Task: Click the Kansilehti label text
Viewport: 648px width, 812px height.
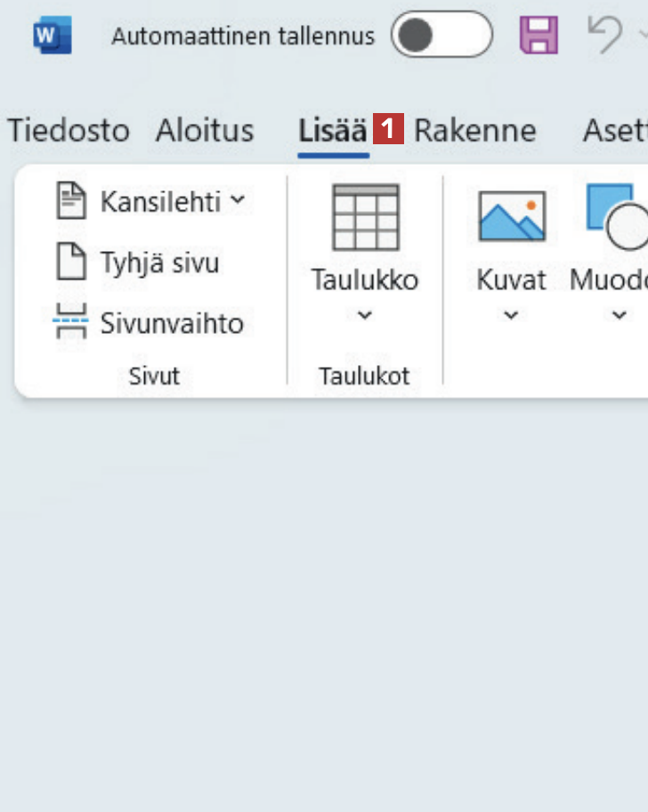Action: coord(160,202)
